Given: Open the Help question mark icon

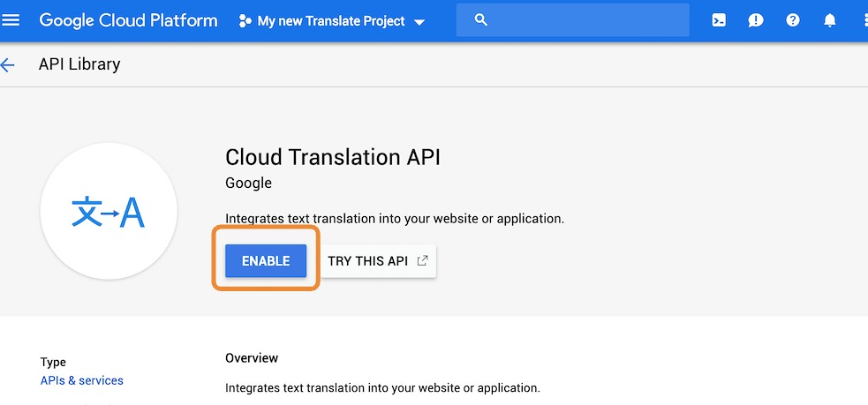Looking at the screenshot, I should click(x=793, y=20).
